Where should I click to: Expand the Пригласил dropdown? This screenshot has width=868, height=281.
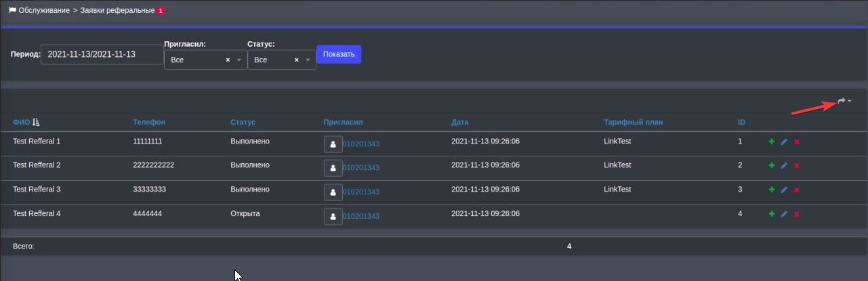coord(239,60)
